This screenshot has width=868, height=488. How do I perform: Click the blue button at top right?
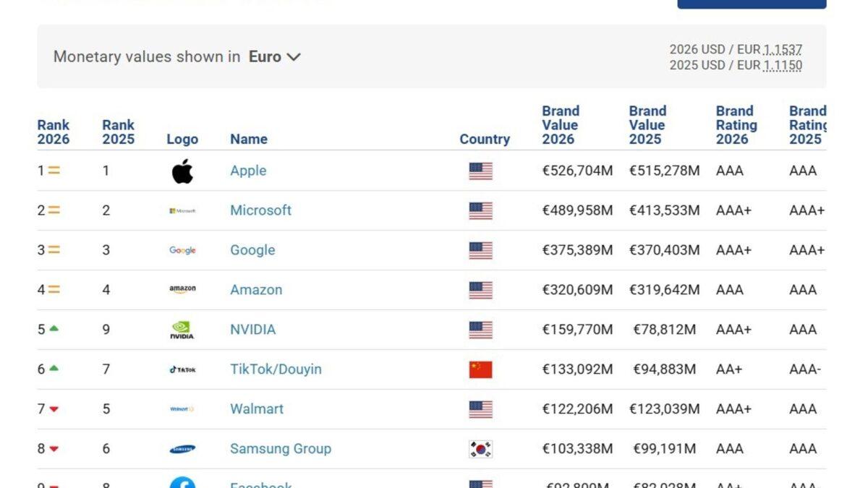[752, 4]
